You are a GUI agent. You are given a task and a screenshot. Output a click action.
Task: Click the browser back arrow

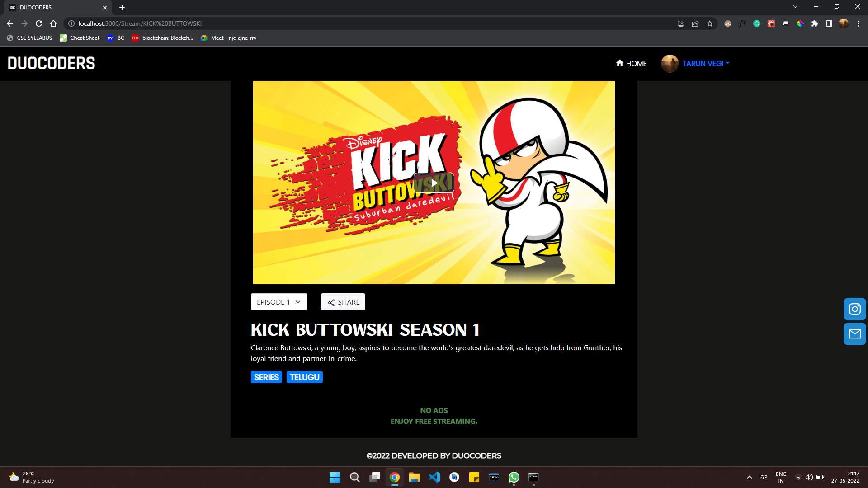point(10,23)
